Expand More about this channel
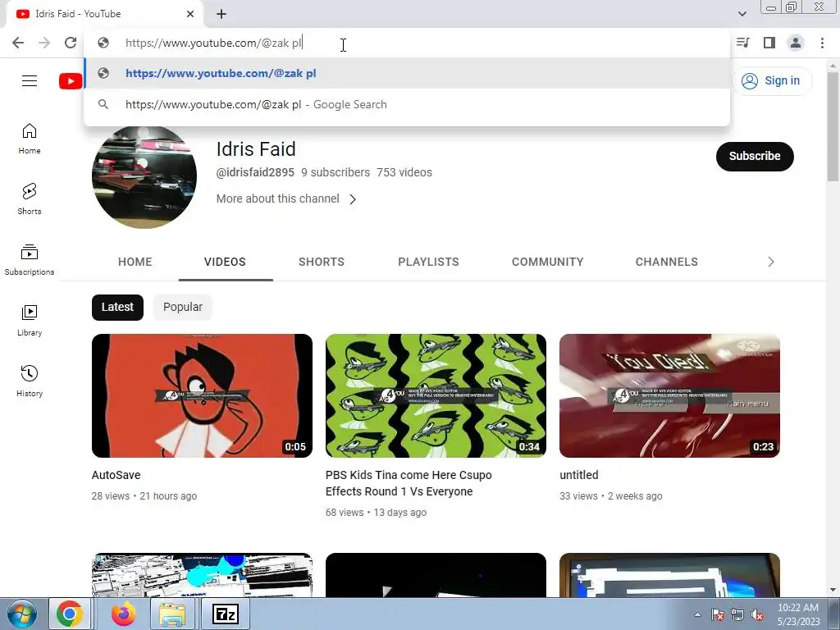This screenshot has height=630, width=840. coord(286,199)
